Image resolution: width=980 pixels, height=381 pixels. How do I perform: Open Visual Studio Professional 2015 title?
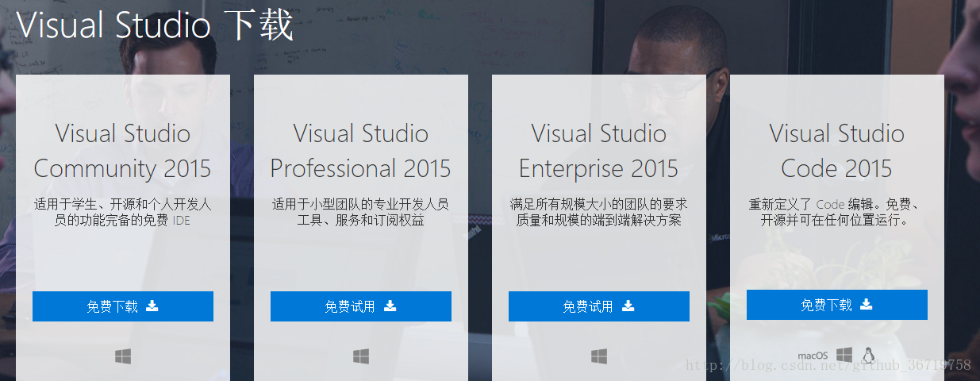[361, 151]
